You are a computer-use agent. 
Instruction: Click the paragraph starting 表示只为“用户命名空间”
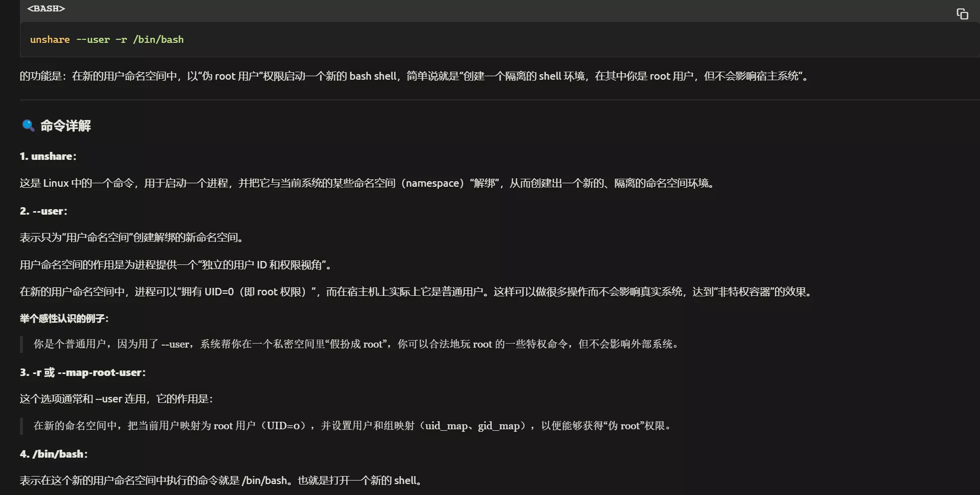pos(132,238)
